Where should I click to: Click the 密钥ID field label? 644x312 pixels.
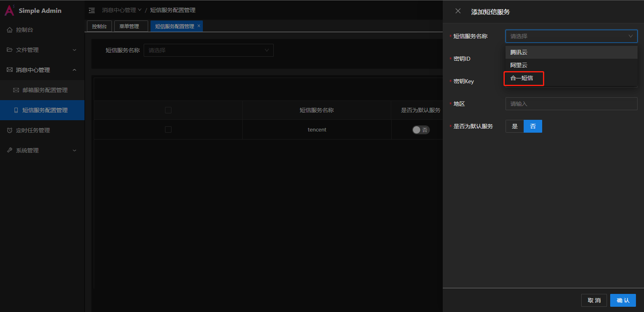pyautogui.click(x=462, y=59)
